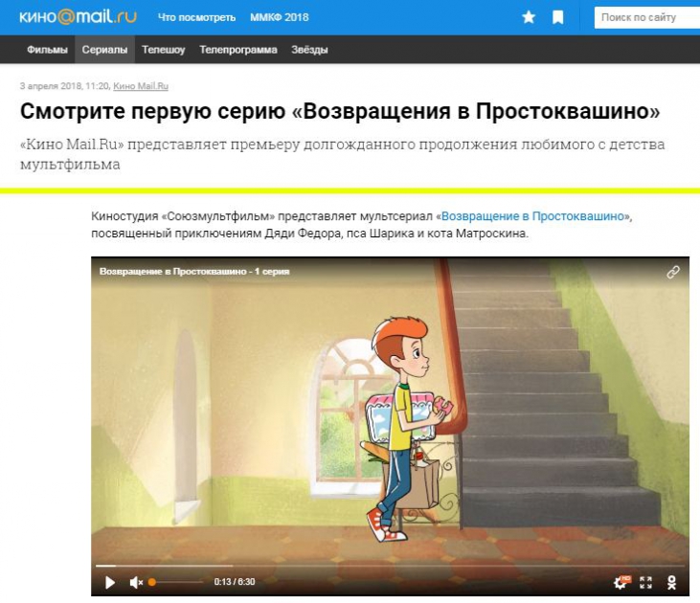The height and width of the screenshot is (603, 700).
Task: Open the Odnoklassniki icon in player
Action: click(671, 582)
